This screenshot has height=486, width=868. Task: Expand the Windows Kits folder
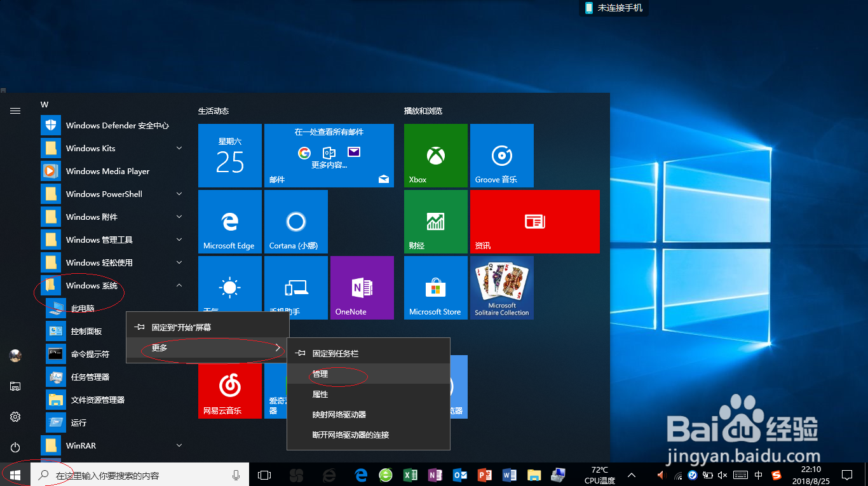coord(113,148)
